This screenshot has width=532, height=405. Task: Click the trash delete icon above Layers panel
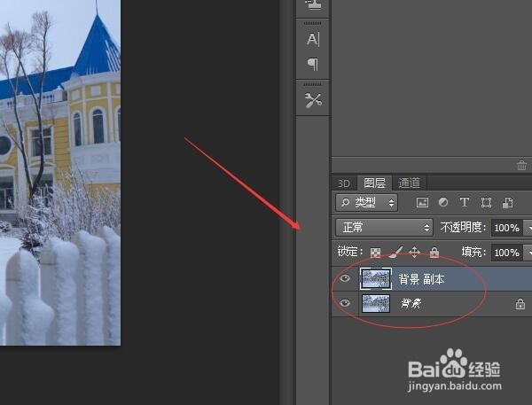[x=521, y=165]
